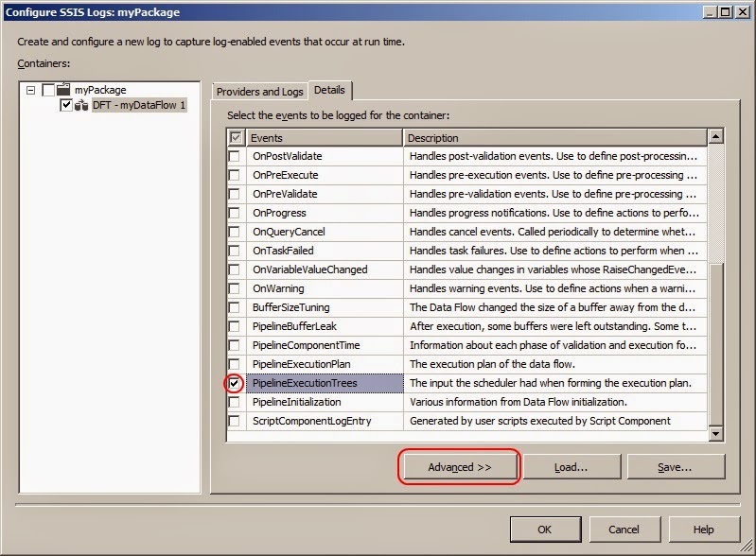Viewport: 756px width, 556px height.
Task: Enable the PipelineComponentTime checkbox
Action: (x=234, y=345)
